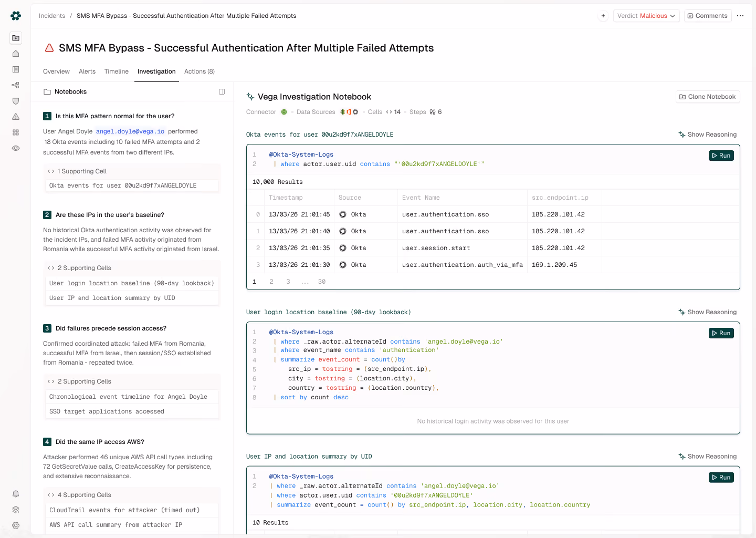This screenshot has height=538, width=756.
Task: Run the User IP location summary query
Action: pyautogui.click(x=721, y=478)
